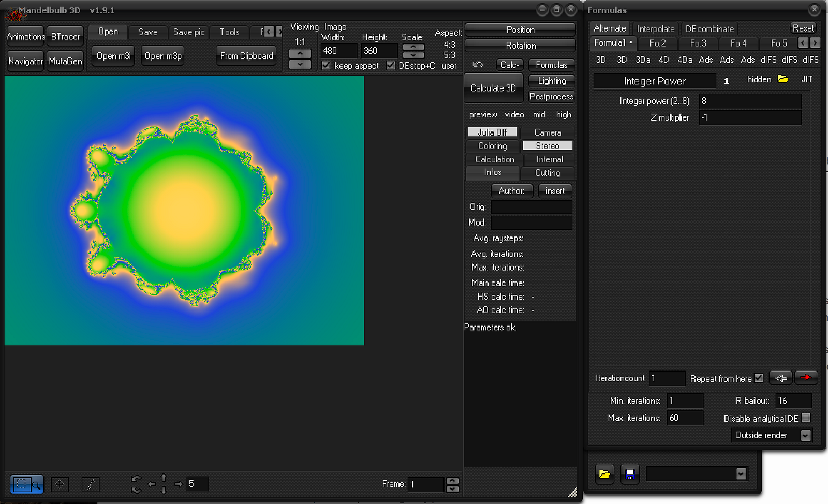The height and width of the screenshot is (504, 828).
Task: Click the white left arrow formula button
Action: point(780,378)
